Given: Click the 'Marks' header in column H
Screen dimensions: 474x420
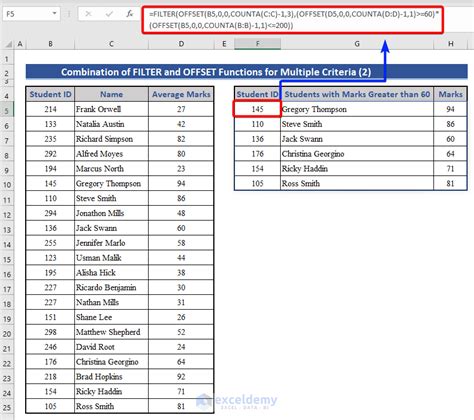Looking at the screenshot, I should click(x=450, y=94).
